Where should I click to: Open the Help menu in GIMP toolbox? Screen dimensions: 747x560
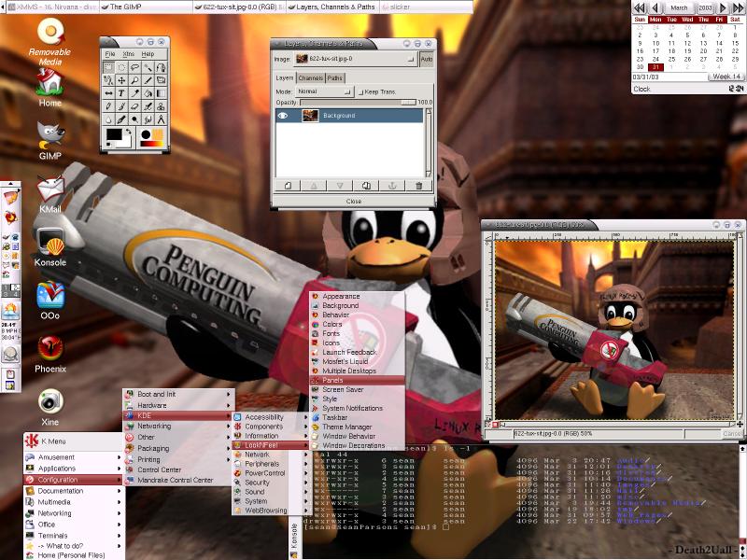pos(148,54)
